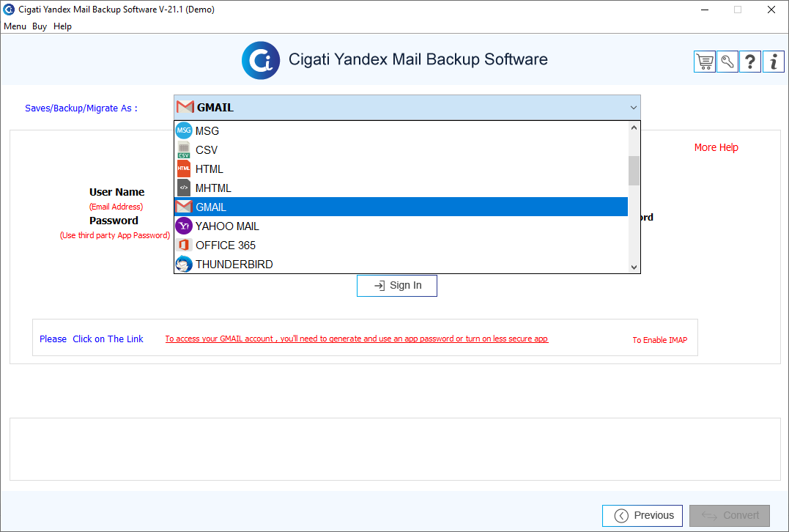The width and height of the screenshot is (789, 532).
Task: Click the info 'i' icon
Action: point(774,62)
